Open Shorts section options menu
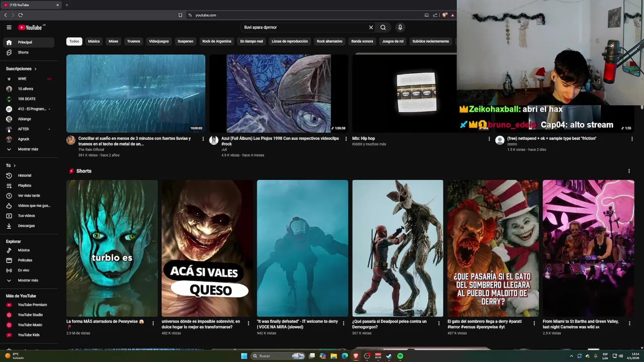Screen dimensions: 644x362 [629, 171]
